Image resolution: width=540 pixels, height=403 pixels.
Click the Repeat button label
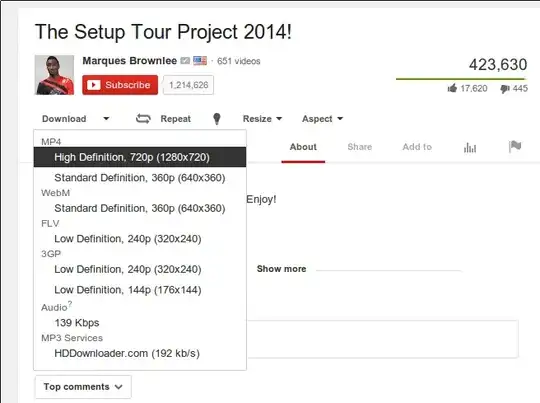pos(175,119)
